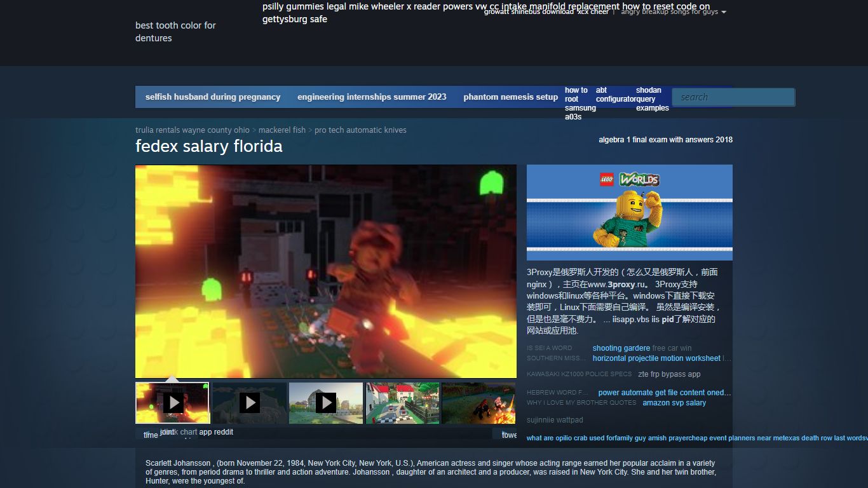Click the 'xcx cheer' link
Viewport: 868px width, 488px height.
coord(593,11)
